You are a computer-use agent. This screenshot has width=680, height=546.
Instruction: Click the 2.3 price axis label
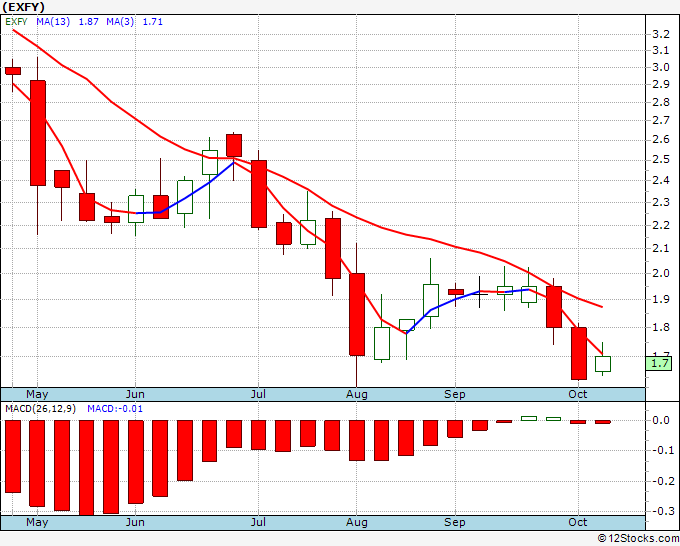click(x=660, y=202)
